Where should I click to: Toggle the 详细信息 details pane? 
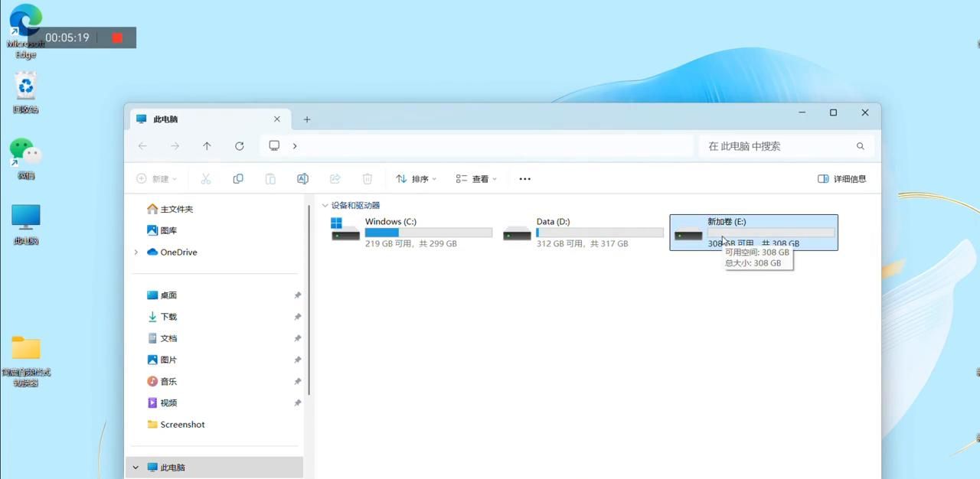pyautogui.click(x=842, y=179)
